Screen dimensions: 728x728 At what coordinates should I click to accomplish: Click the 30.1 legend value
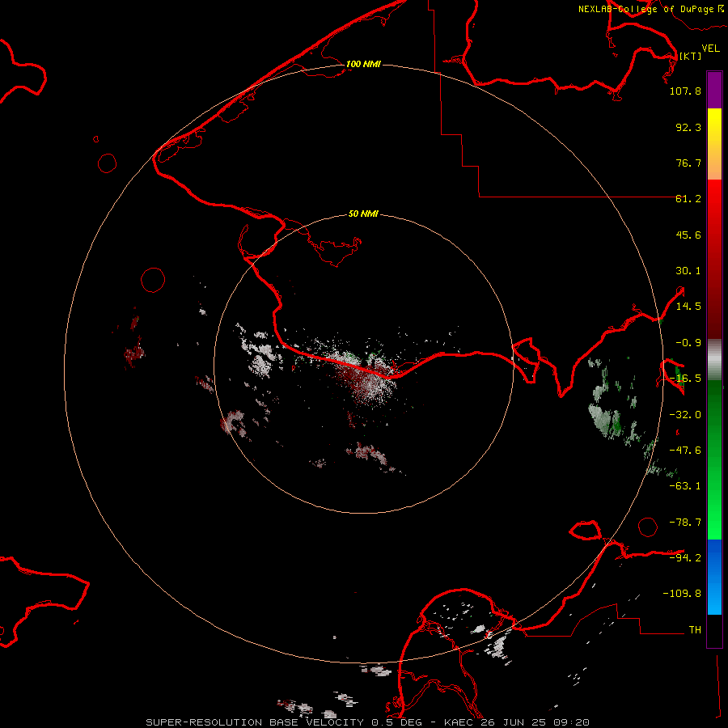click(x=688, y=271)
